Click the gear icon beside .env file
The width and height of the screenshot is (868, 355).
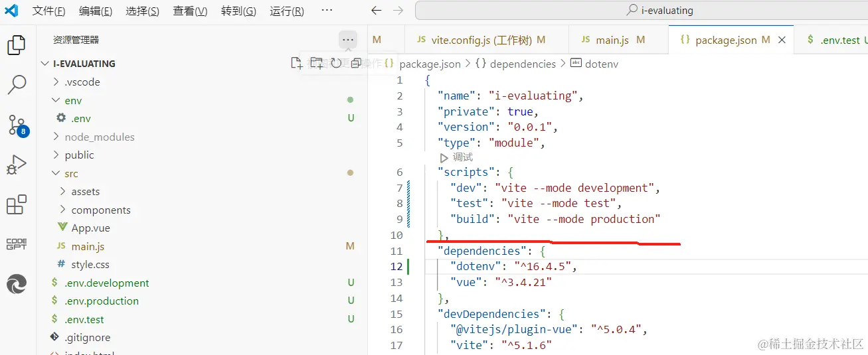point(61,117)
